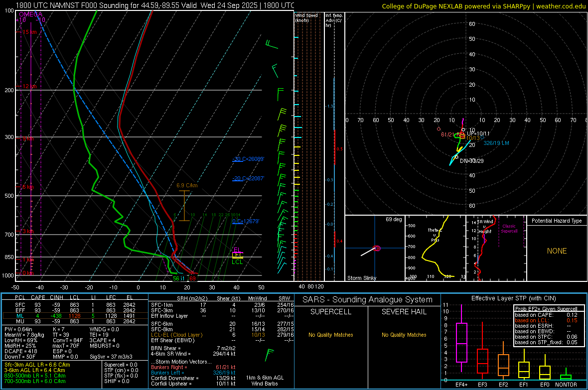Click the Classic Supercell annotation
The width and height of the screenshot is (588, 390).
(x=509, y=229)
